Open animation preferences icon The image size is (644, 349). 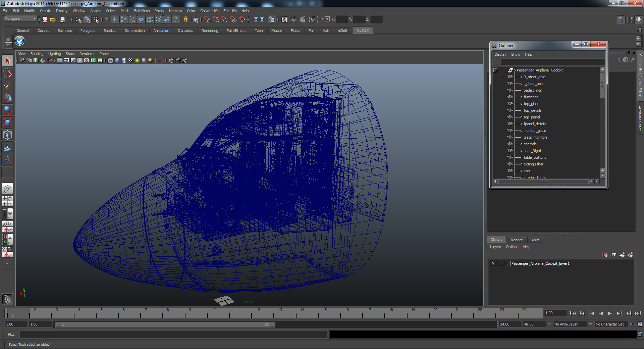point(640,324)
